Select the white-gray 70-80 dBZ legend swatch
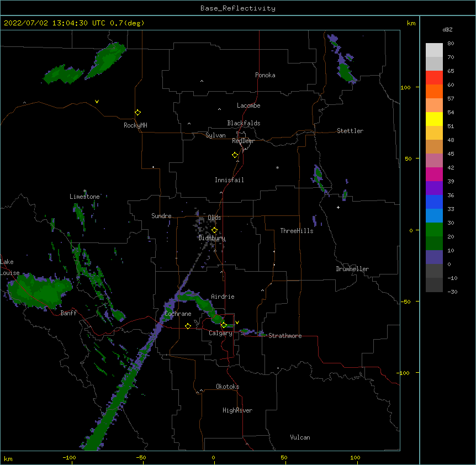The width and height of the screenshot is (476, 465). tap(434, 50)
